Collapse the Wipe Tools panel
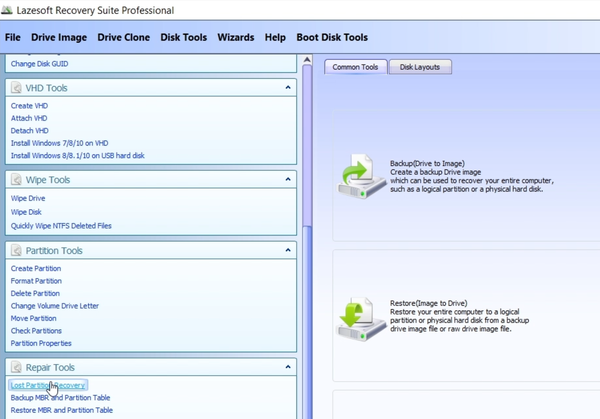 (x=288, y=179)
